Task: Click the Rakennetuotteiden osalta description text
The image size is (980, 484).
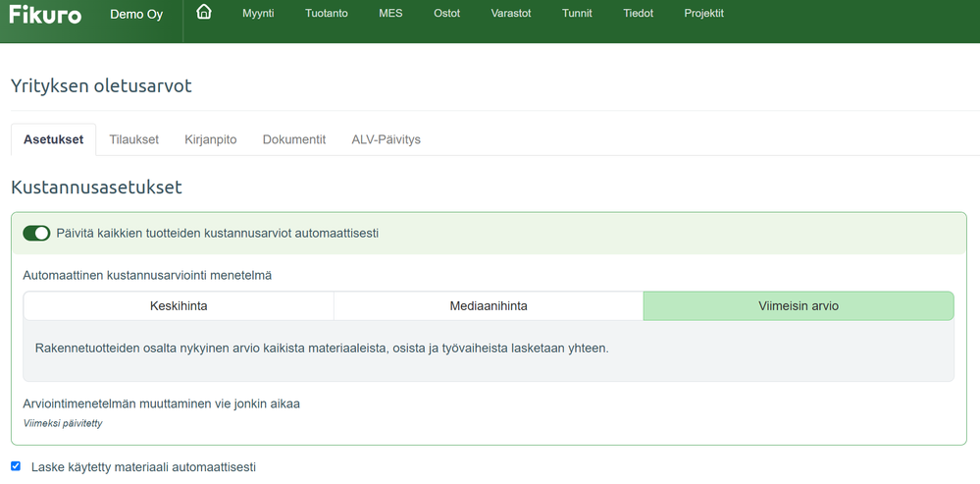Action: [x=322, y=349]
